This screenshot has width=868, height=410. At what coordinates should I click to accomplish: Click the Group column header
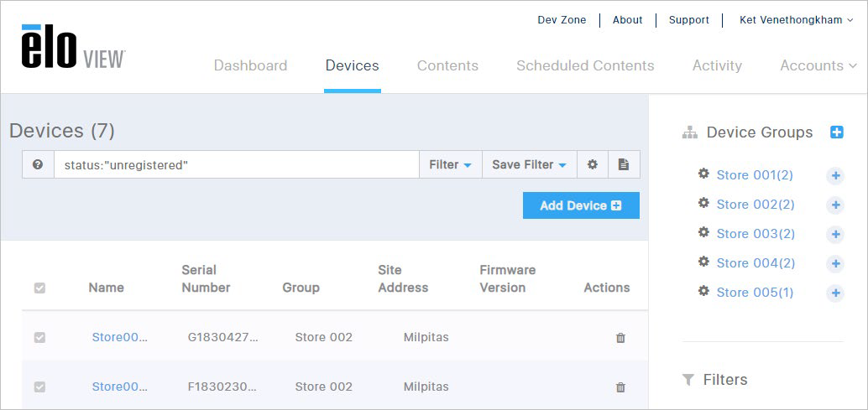pos(301,288)
